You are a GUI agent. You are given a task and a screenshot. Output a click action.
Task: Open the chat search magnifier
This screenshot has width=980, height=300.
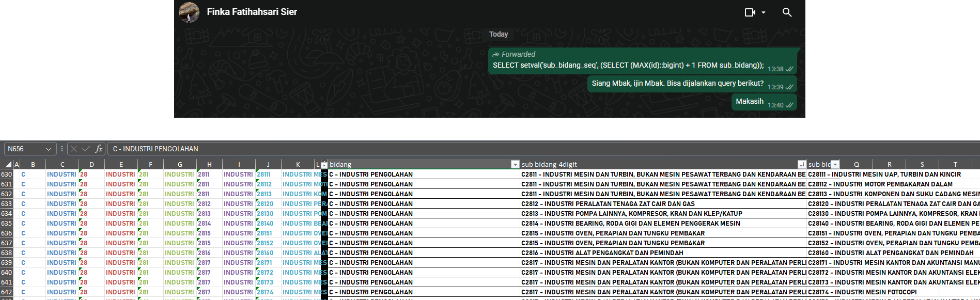coord(787,12)
